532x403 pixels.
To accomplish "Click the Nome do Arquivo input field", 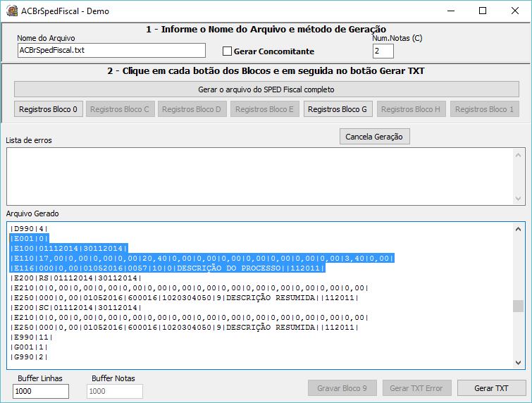I will [x=111, y=50].
